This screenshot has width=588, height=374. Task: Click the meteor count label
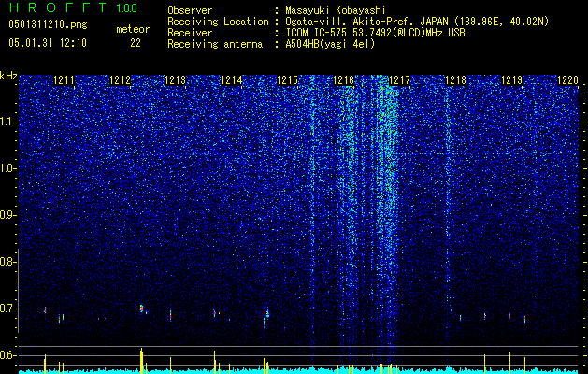click(x=133, y=29)
